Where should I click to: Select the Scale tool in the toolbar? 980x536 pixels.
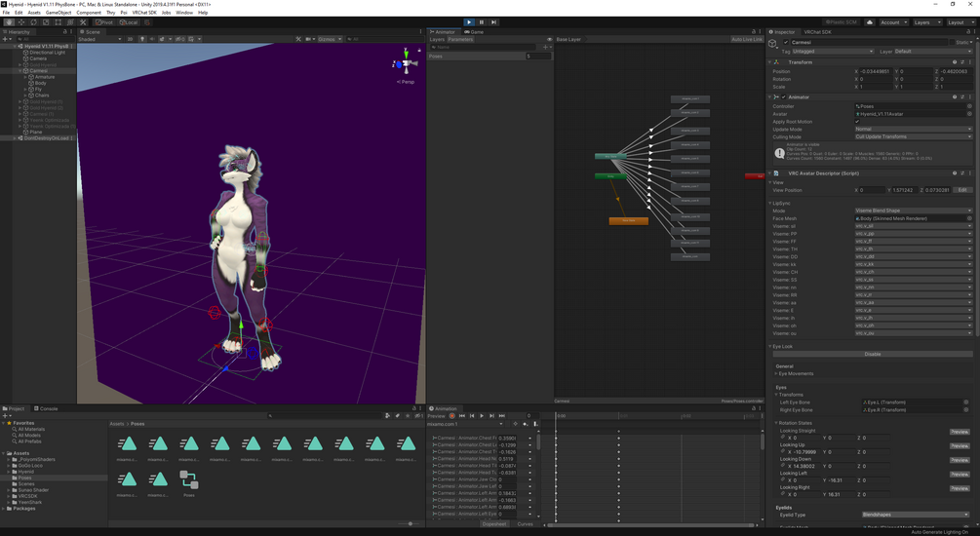coord(46,21)
